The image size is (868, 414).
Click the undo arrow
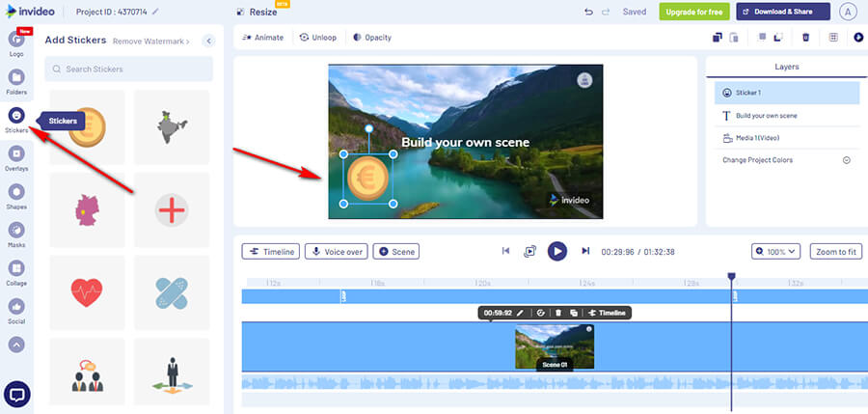coord(588,12)
